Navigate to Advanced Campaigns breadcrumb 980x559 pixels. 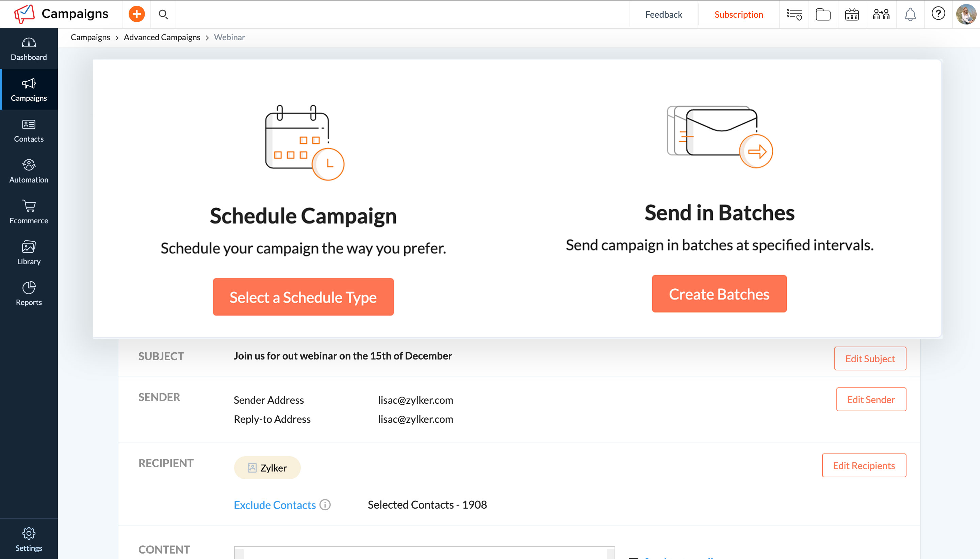pyautogui.click(x=162, y=37)
